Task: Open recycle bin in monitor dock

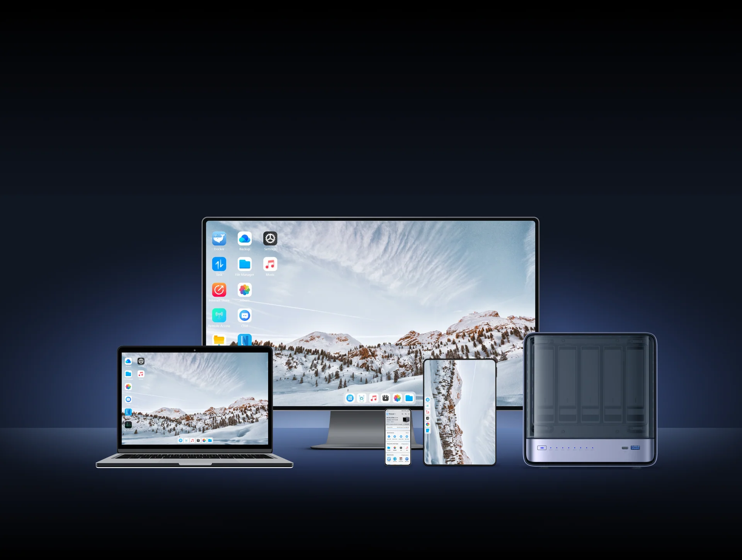Action: tap(362, 398)
